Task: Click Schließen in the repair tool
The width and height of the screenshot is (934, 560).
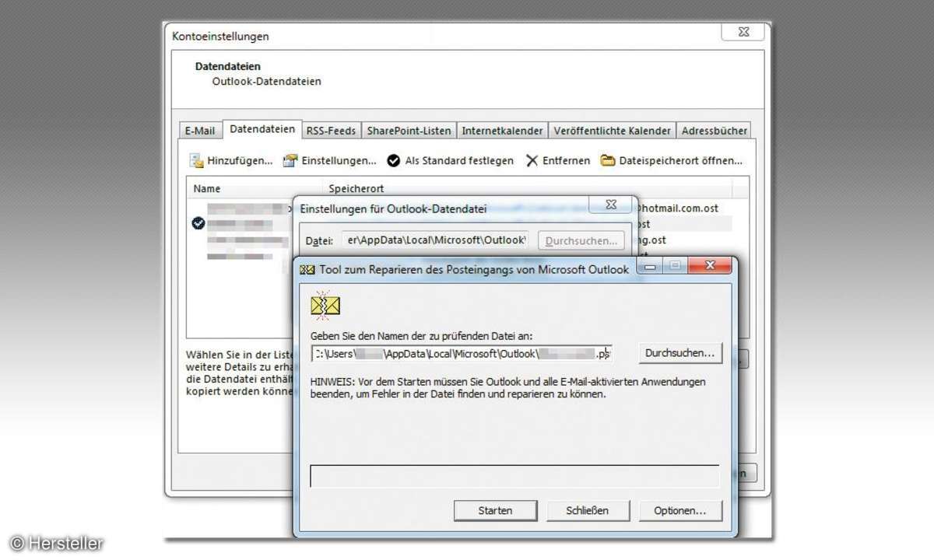Action: point(588,510)
